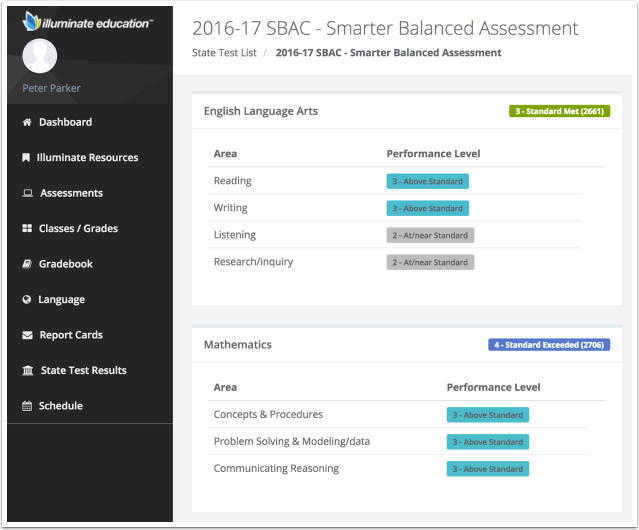639x530 pixels.
Task: Click the Illuminate Education logo
Action: click(x=88, y=22)
